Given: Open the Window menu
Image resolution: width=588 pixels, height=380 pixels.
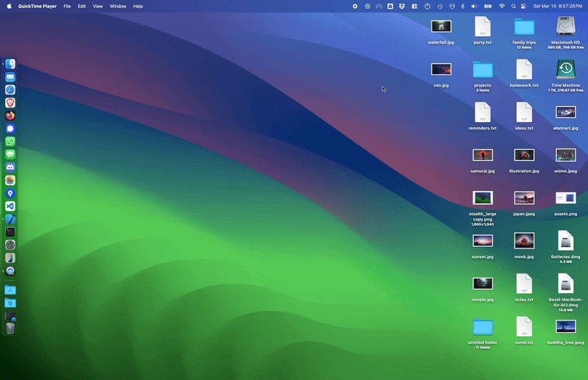Looking at the screenshot, I should tap(118, 7).
